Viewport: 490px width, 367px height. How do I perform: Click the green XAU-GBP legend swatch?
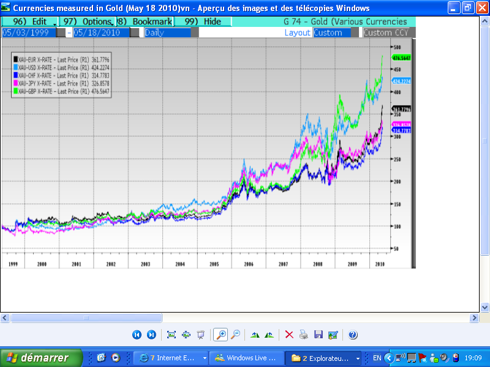16,91
